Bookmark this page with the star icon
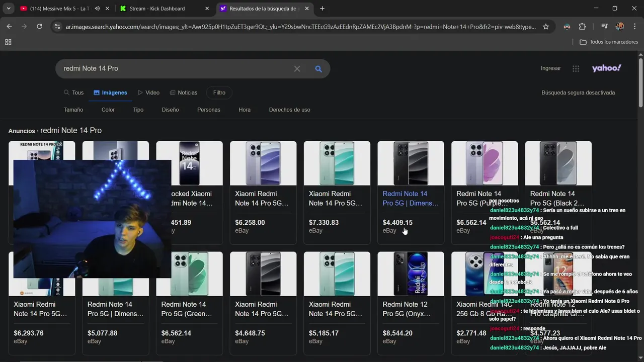Screen dimensions: 644x362 point(546,27)
